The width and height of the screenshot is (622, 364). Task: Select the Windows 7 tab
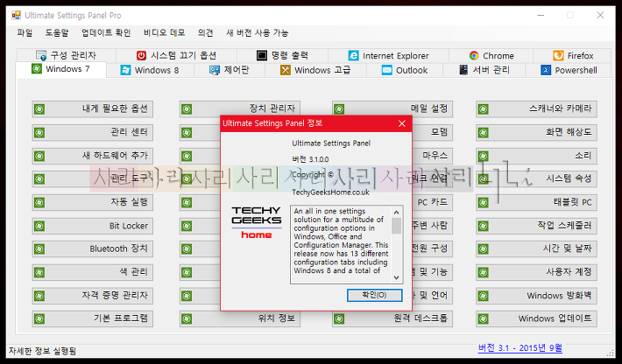click(60, 69)
